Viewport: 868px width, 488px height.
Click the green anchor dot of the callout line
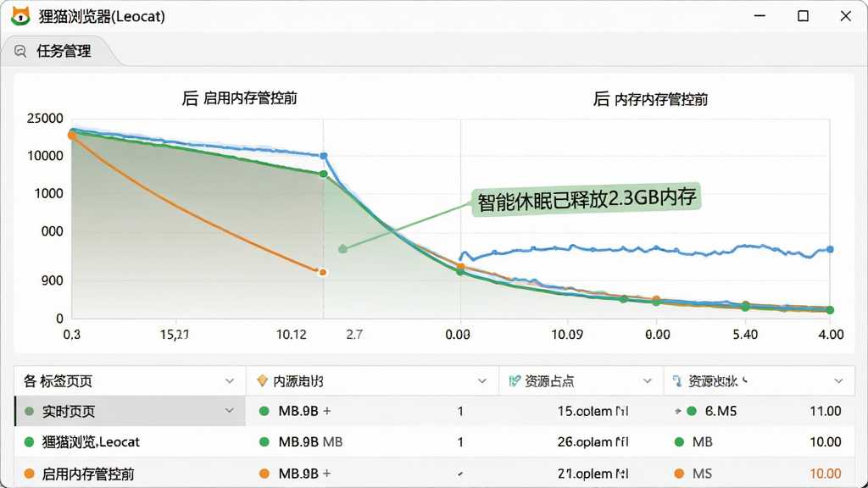point(342,249)
